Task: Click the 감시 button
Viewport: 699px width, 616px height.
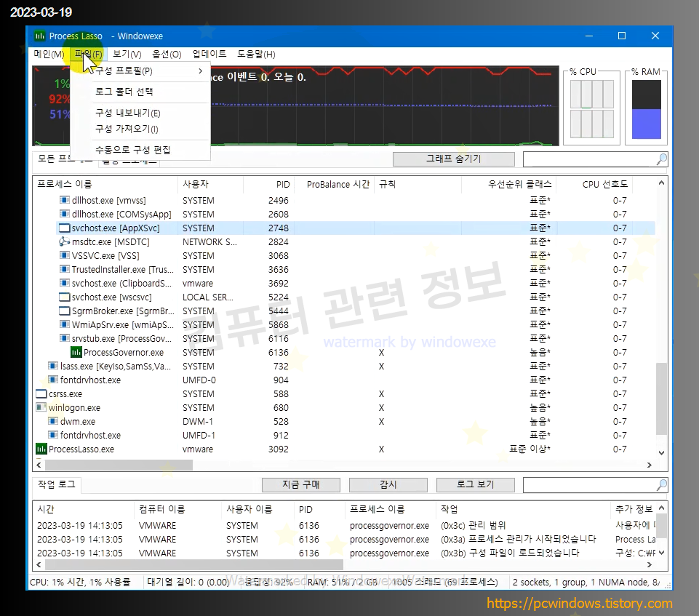Action: click(388, 484)
